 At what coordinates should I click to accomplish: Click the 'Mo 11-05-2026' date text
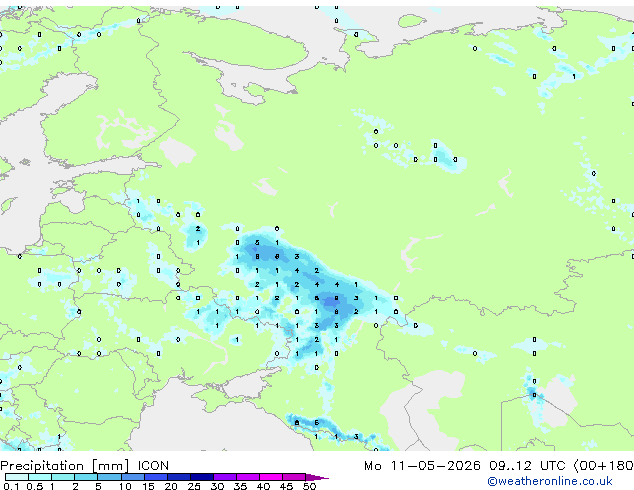tap(422, 466)
